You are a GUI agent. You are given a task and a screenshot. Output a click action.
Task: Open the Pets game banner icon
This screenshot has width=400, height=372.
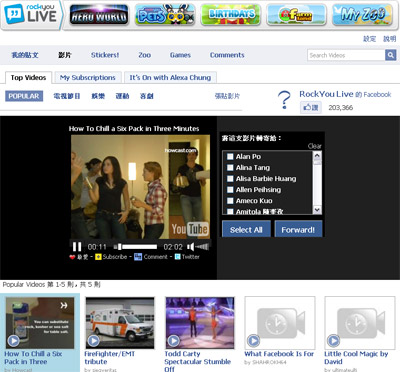(165, 15)
